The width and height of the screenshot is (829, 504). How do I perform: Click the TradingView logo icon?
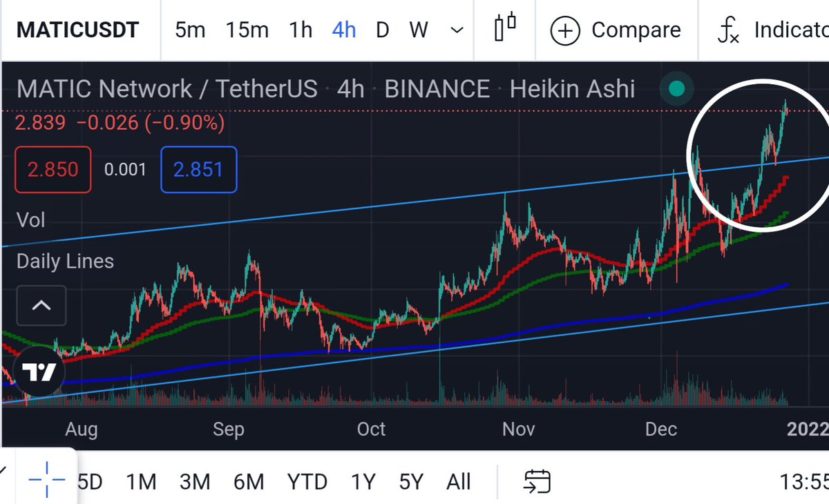[39, 373]
